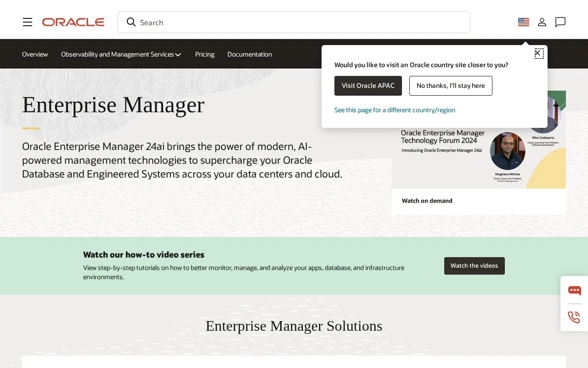Screen dimensions: 588x368
Task: Open the user account icon
Action: [x=542, y=22]
